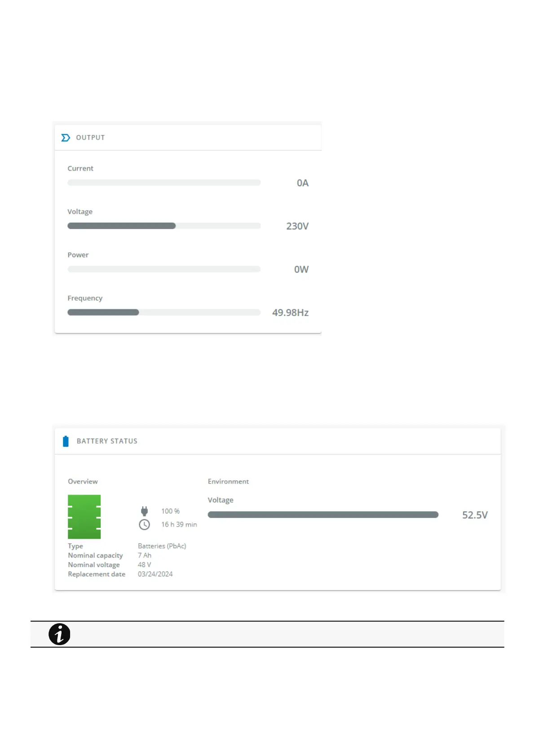Select the BATTERY STATUS panel title
Image resolution: width=535 pixels, height=756 pixels.
[x=107, y=441]
